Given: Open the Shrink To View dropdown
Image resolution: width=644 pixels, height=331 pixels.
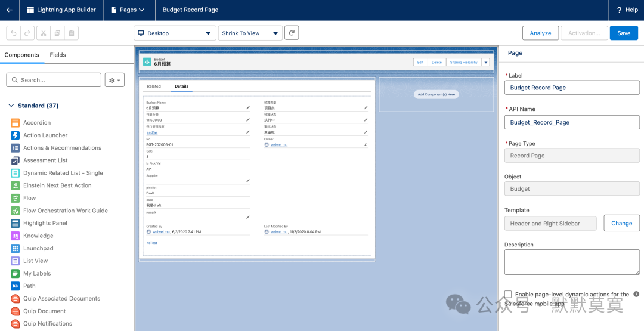Looking at the screenshot, I should coord(250,33).
